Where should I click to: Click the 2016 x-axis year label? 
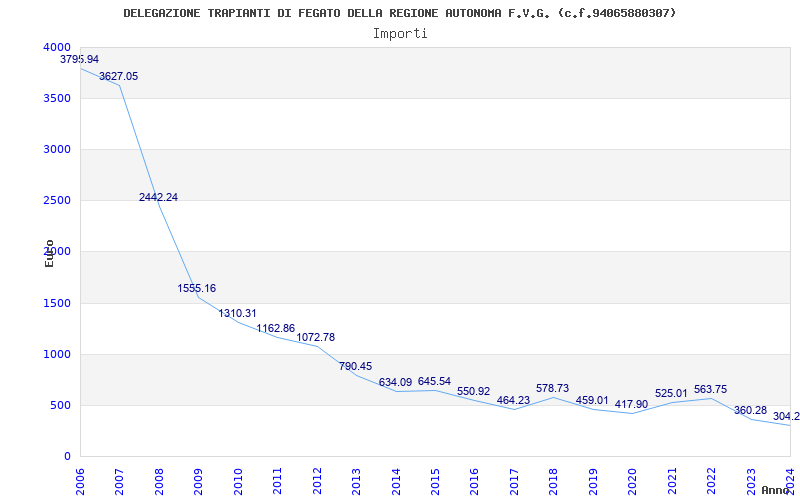point(474,481)
